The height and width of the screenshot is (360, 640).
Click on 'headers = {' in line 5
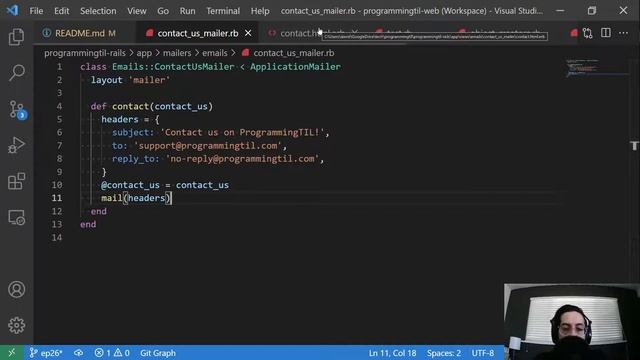130,119
